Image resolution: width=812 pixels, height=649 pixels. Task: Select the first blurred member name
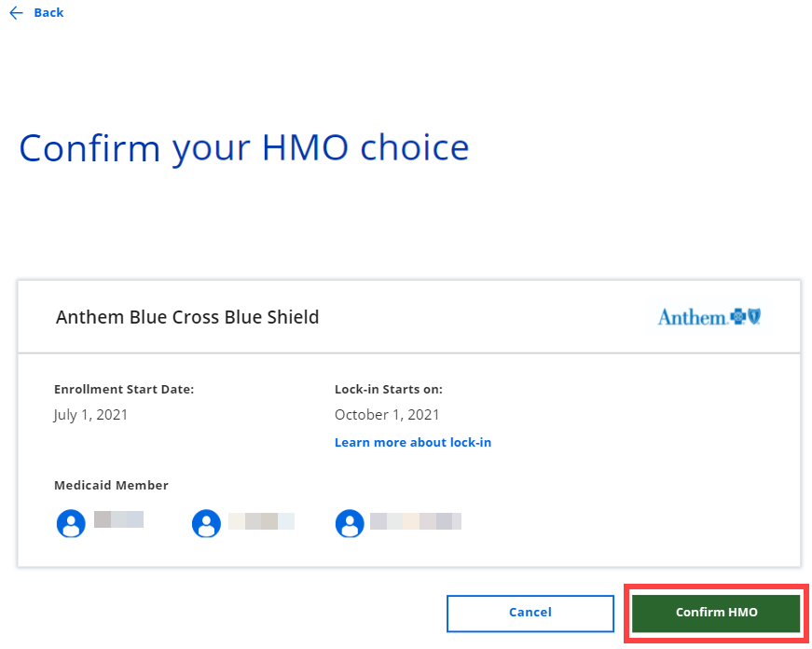tap(118, 520)
